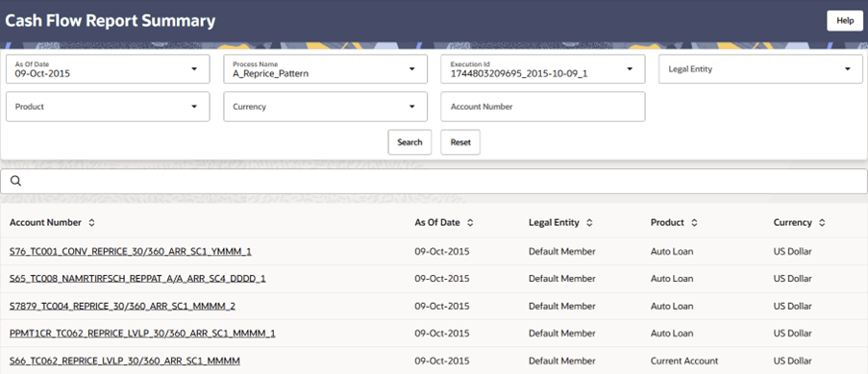Select the As Of Date column header text

(x=437, y=223)
